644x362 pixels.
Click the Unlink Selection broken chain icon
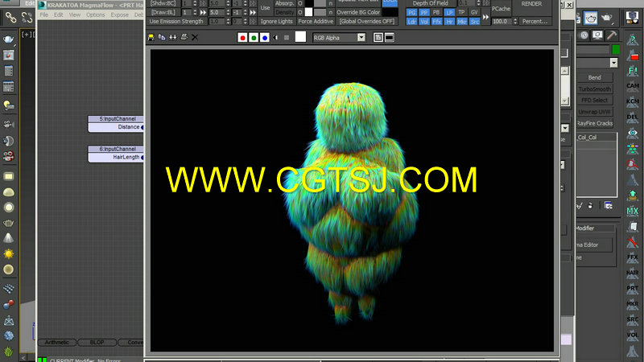coord(27,17)
